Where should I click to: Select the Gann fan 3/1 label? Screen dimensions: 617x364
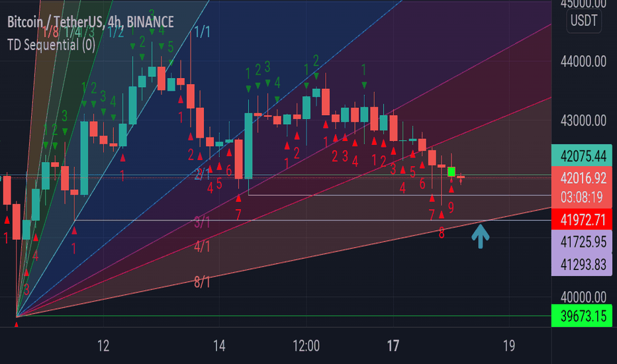click(203, 223)
